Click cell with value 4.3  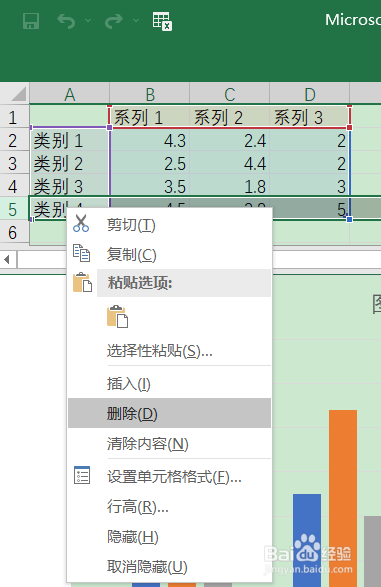tap(150, 140)
